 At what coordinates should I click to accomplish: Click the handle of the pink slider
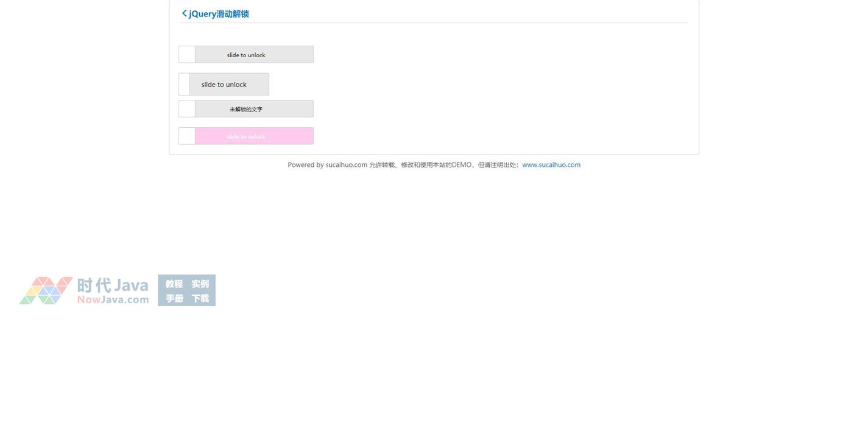187,136
